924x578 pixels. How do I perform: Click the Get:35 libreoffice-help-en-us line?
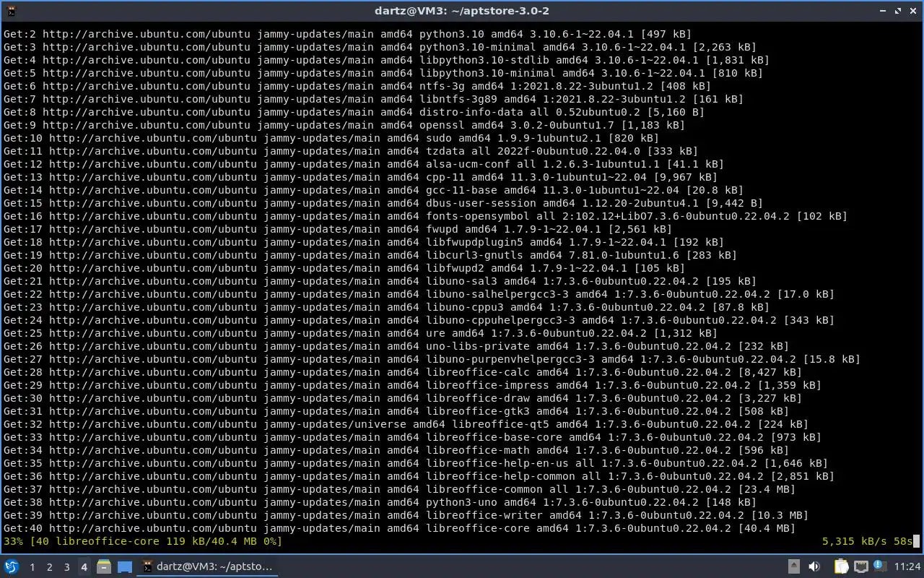[x=416, y=463]
